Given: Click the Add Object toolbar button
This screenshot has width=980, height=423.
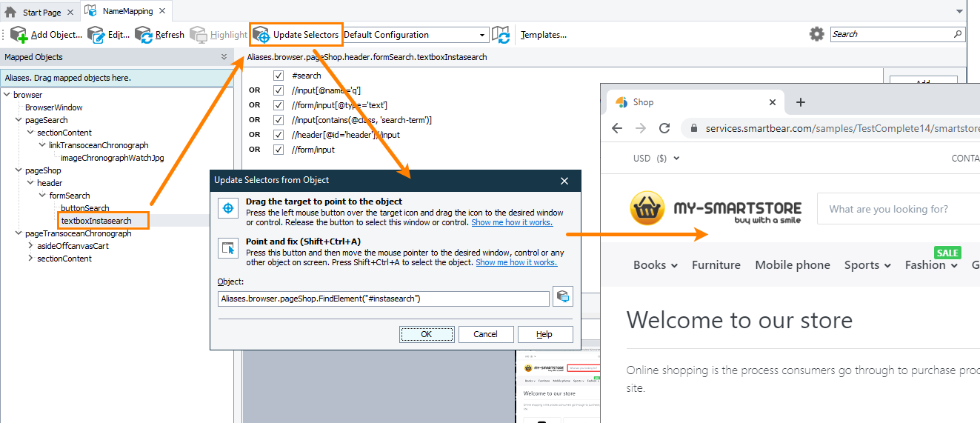Looking at the screenshot, I should (x=45, y=35).
